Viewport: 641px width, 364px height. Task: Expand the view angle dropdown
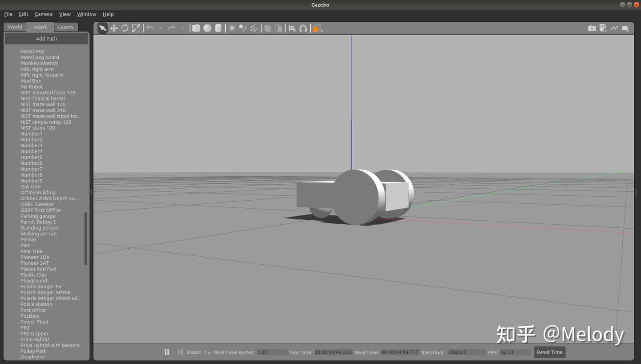pyautogui.click(x=322, y=30)
